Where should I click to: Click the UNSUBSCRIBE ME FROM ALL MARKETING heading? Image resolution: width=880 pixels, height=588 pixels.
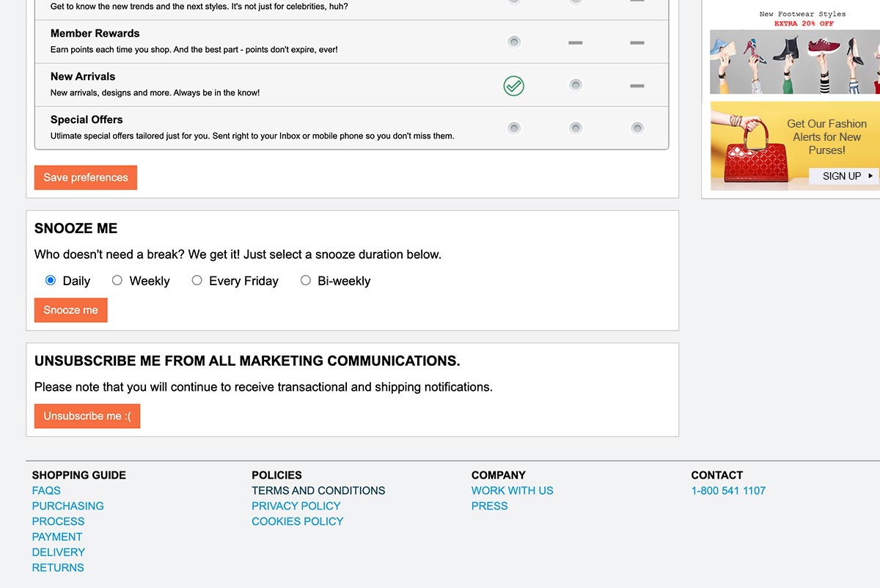247,361
